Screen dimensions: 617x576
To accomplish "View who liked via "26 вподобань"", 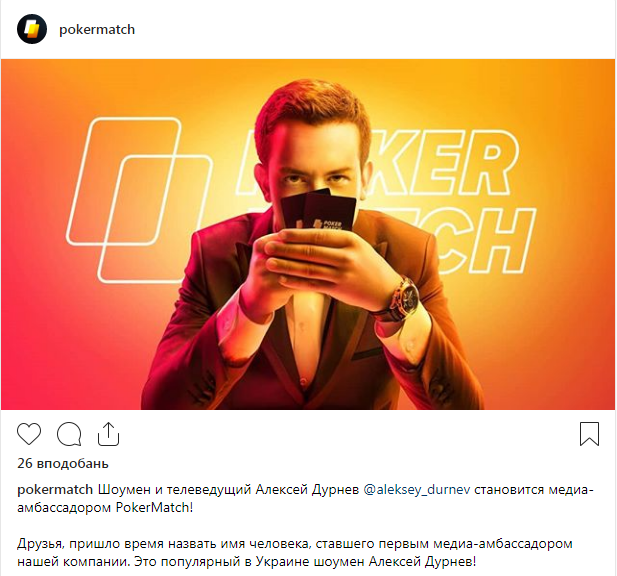I will [x=63, y=463].
